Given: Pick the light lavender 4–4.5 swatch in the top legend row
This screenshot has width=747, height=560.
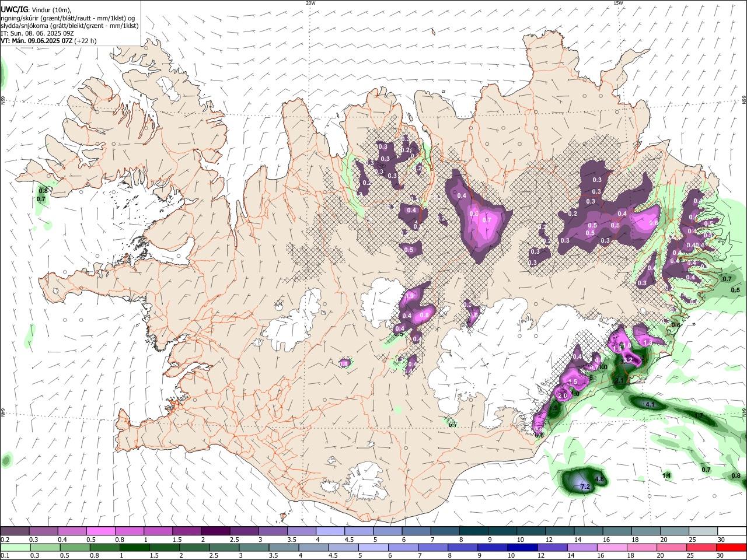Looking at the screenshot, I should pyautogui.click(x=330, y=531).
